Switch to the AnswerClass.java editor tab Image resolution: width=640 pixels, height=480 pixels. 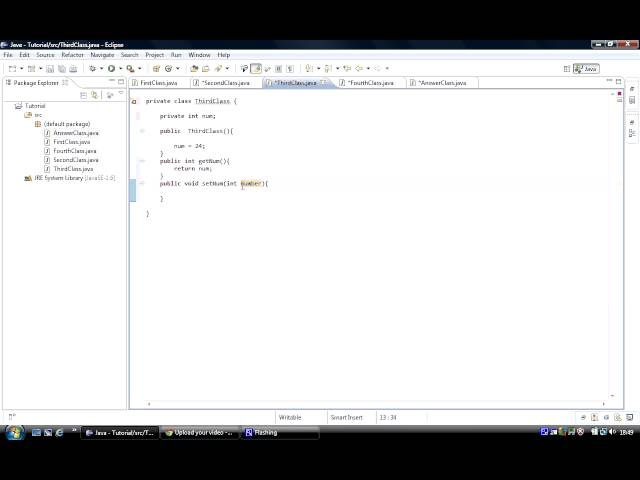point(443,83)
